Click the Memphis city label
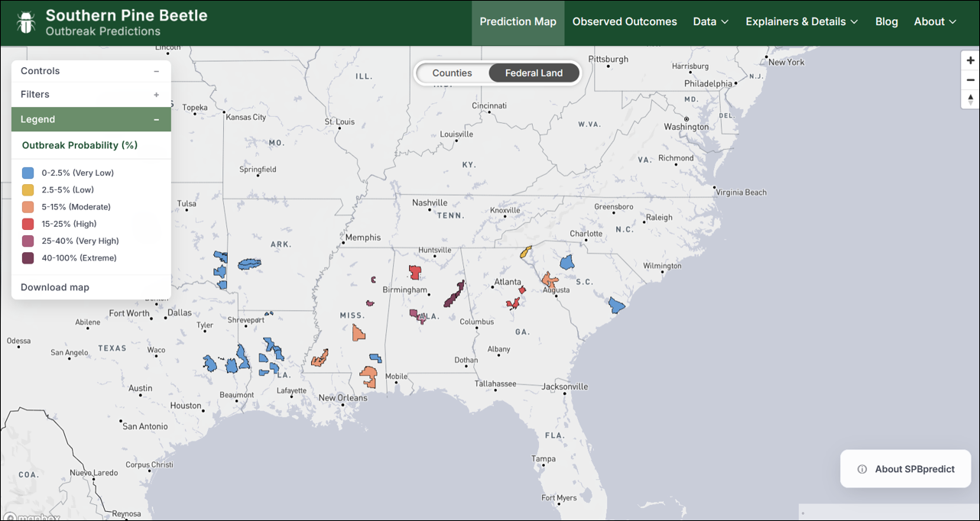 (363, 238)
